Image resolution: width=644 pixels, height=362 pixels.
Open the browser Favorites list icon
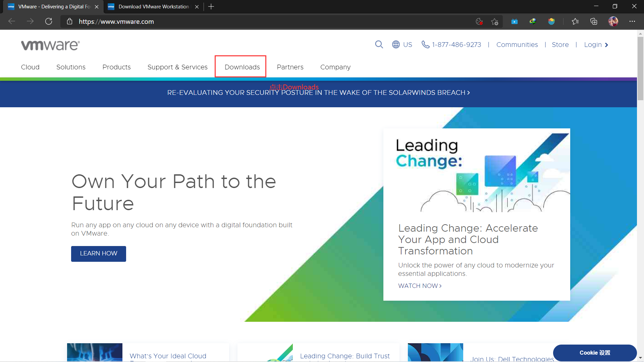tap(575, 21)
